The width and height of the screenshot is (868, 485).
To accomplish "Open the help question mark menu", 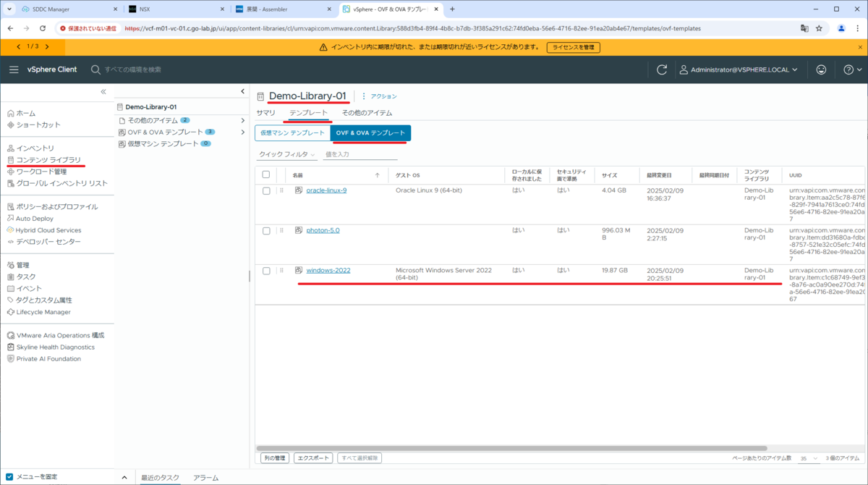I will tap(853, 69).
